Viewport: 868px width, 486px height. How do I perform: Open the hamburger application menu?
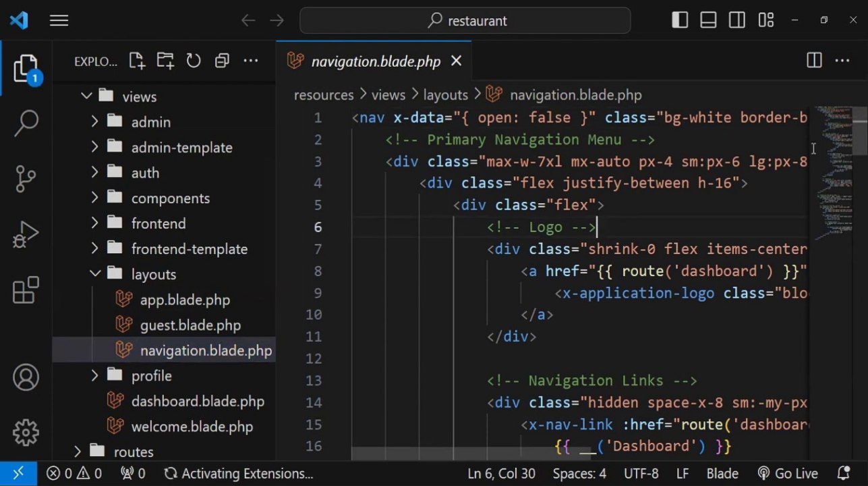tap(59, 21)
